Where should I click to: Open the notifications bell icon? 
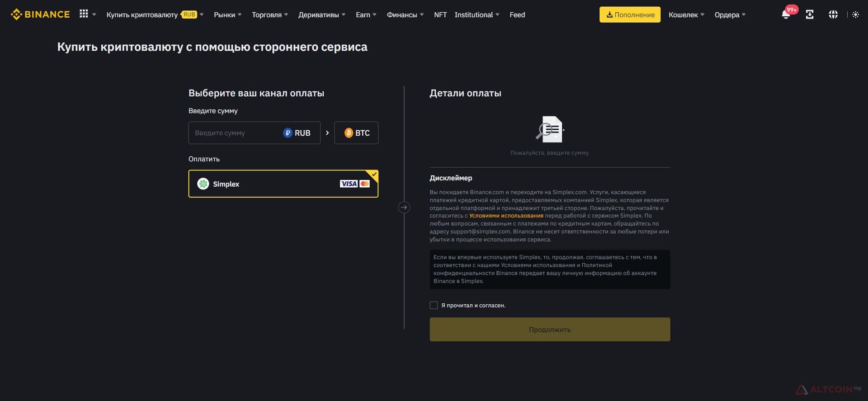786,14
